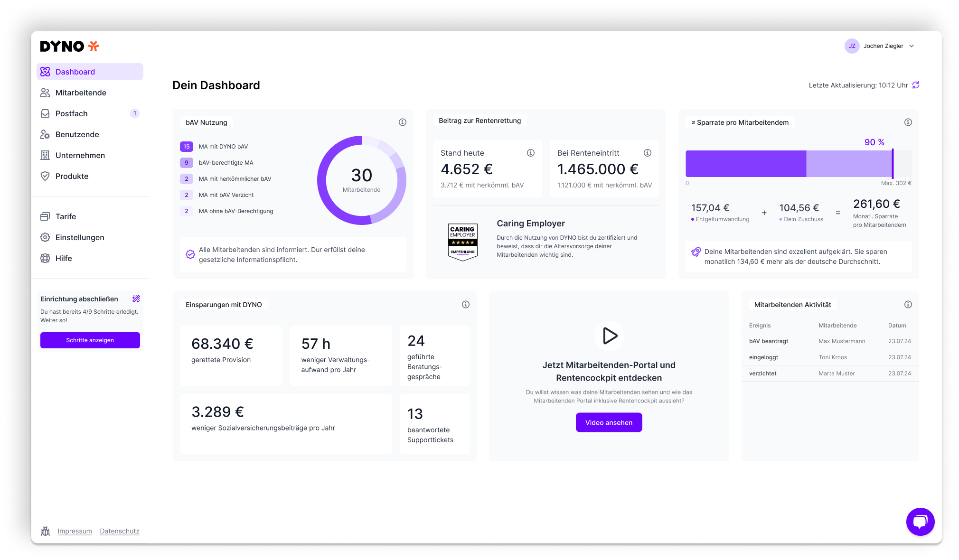Click info icon next to Stand heute

tap(531, 153)
